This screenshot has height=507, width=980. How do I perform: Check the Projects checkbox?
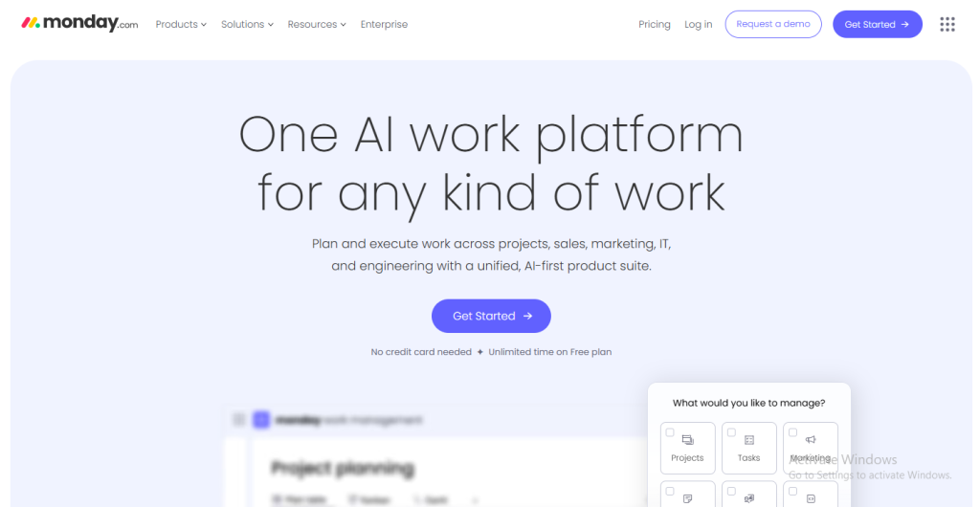click(x=670, y=432)
